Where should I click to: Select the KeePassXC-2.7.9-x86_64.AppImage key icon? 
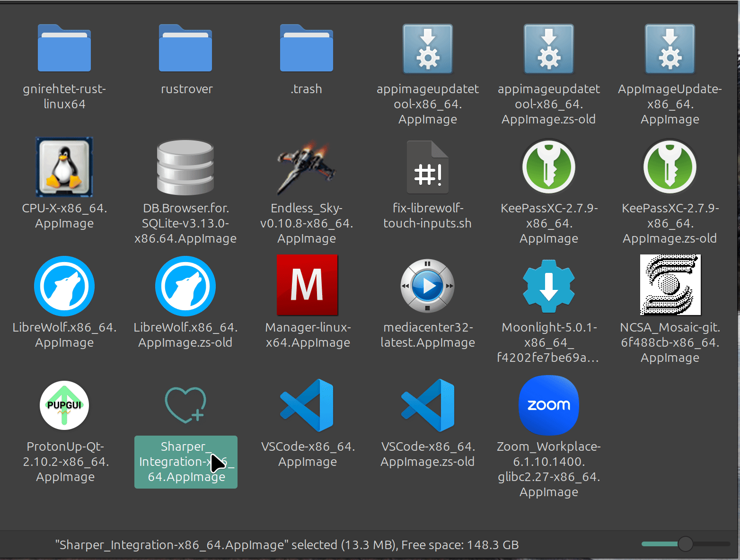point(549,166)
